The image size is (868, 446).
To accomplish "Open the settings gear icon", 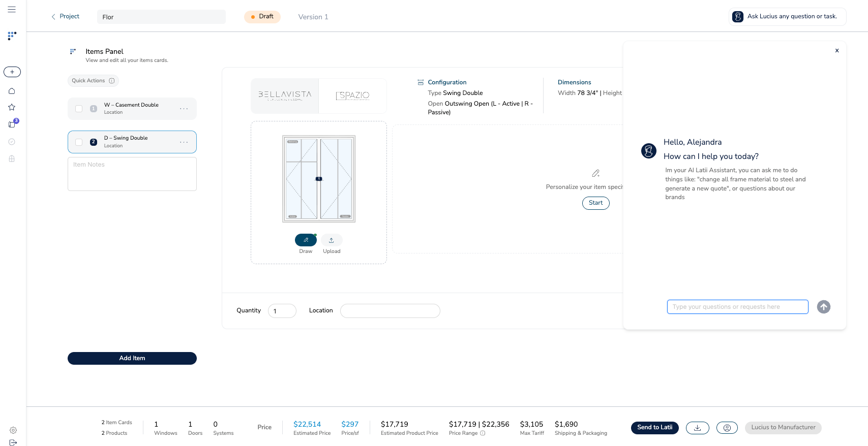I will [13, 430].
